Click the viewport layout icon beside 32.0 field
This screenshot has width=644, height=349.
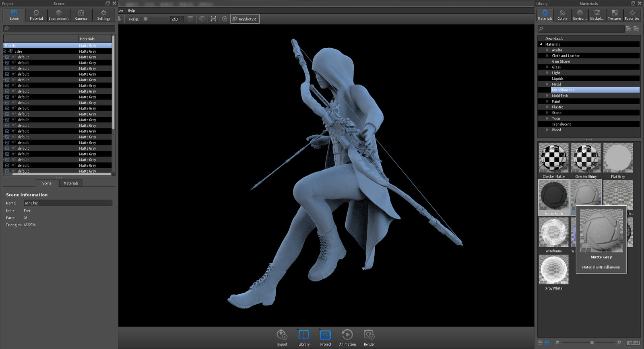(191, 19)
